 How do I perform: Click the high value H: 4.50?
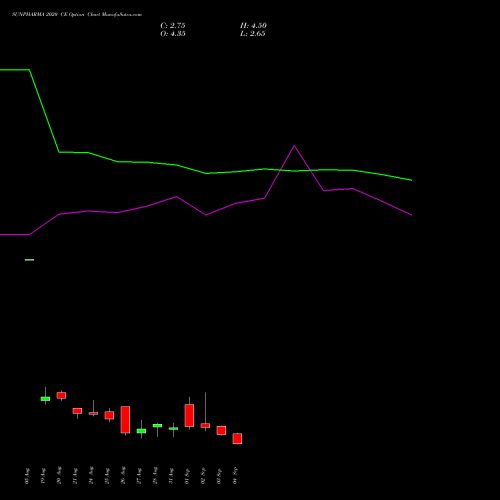coord(253,26)
